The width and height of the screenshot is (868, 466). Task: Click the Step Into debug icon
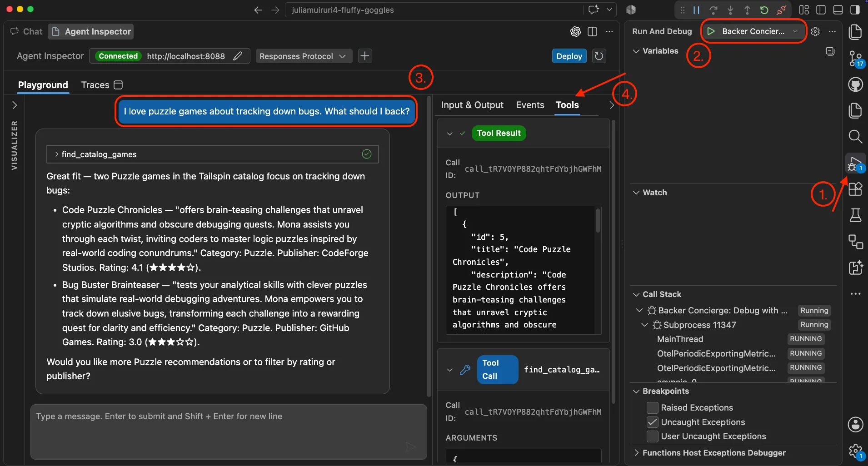(730, 10)
